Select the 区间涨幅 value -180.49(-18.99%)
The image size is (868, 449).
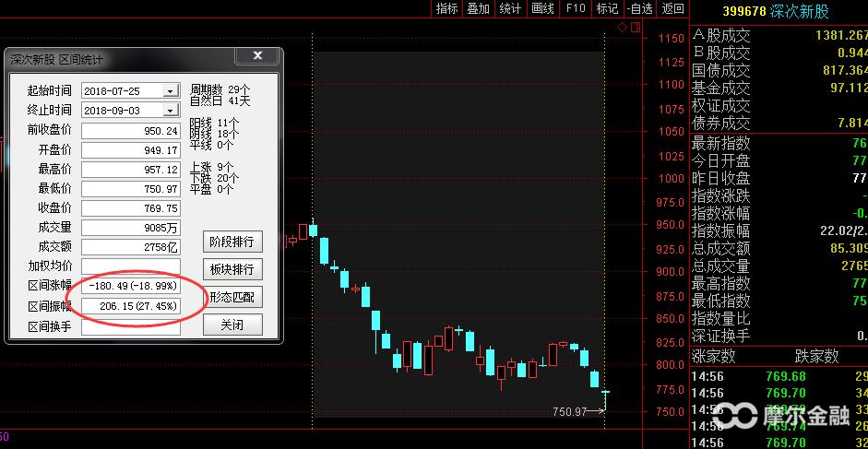pos(131,286)
